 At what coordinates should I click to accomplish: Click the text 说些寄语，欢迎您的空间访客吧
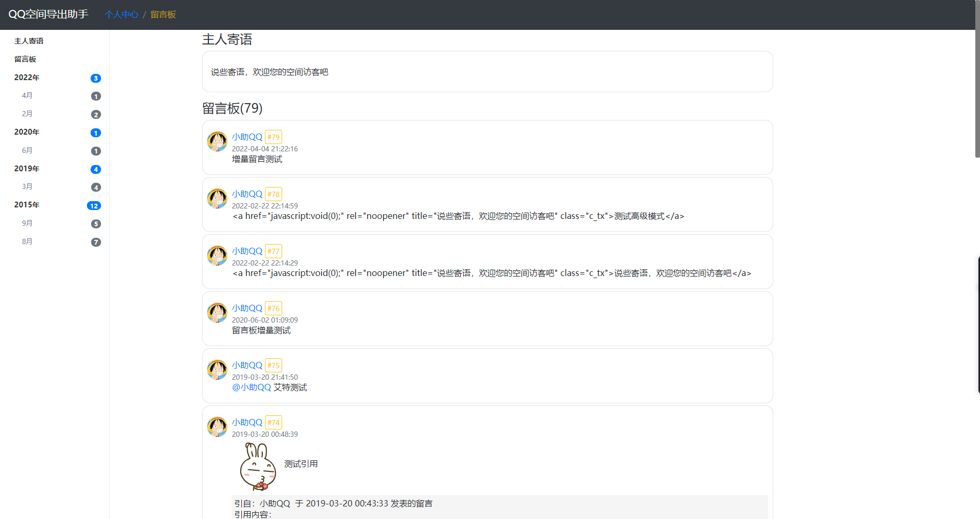[270, 72]
